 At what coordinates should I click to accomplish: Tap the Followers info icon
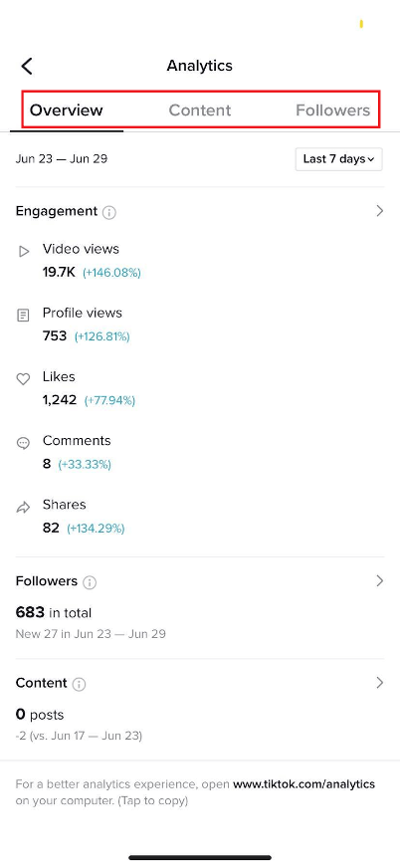pyautogui.click(x=90, y=582)
